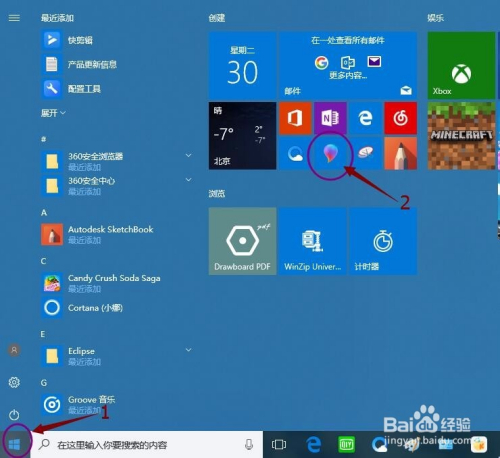Viewport: 500px width, 458px height.
Task: Open the Microsoft Edge tile
Action: coord(365,118)
